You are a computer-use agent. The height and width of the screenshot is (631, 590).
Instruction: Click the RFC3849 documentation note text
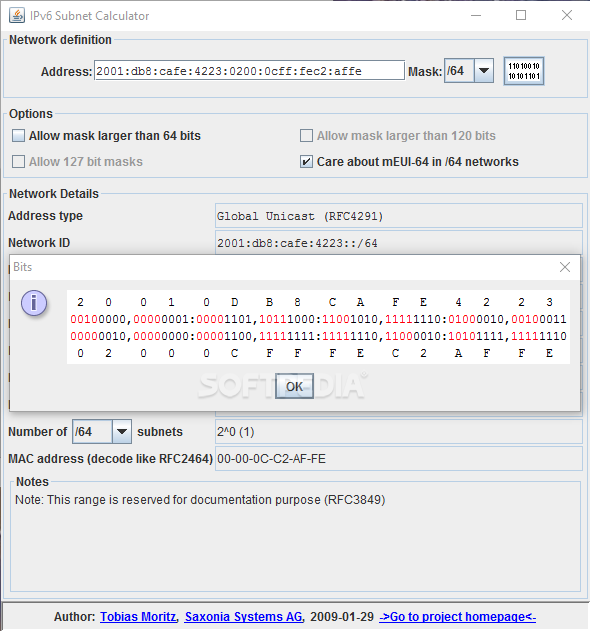click(x=200, y=499)
